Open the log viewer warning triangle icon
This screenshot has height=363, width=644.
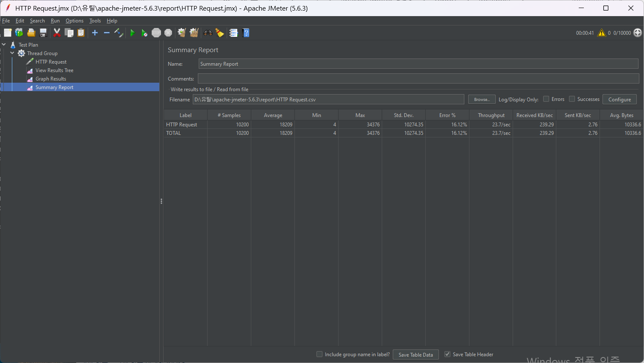(602, 33)
